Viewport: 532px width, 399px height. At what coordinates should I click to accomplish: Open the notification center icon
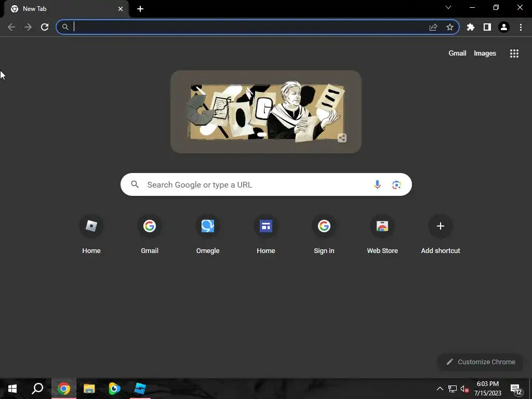(x=516, y=389)
